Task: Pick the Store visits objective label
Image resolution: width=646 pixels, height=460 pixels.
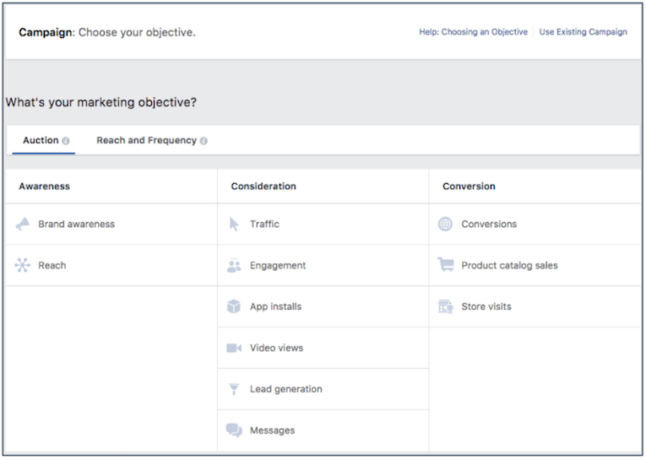Action: (x=486, y=307)
